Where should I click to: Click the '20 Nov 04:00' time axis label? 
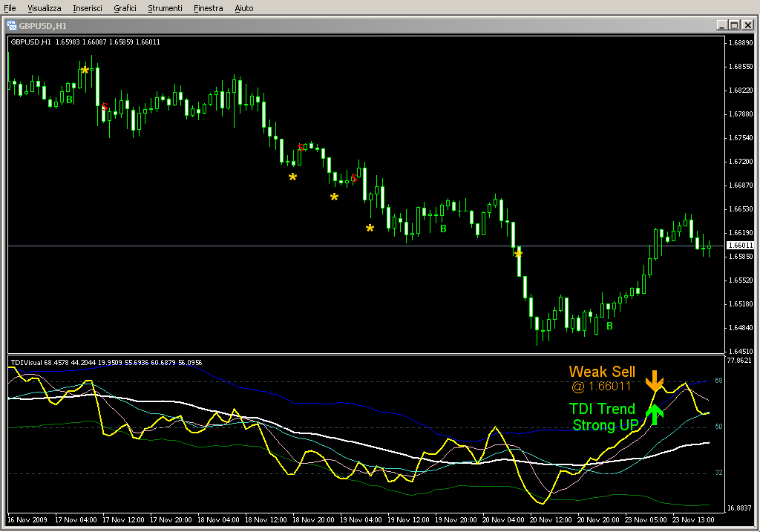point(503,520)
